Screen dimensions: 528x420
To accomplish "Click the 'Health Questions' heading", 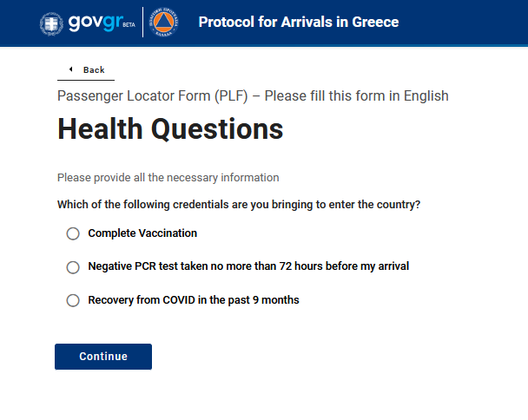I will pyautogui.click(x=170, y=129).
